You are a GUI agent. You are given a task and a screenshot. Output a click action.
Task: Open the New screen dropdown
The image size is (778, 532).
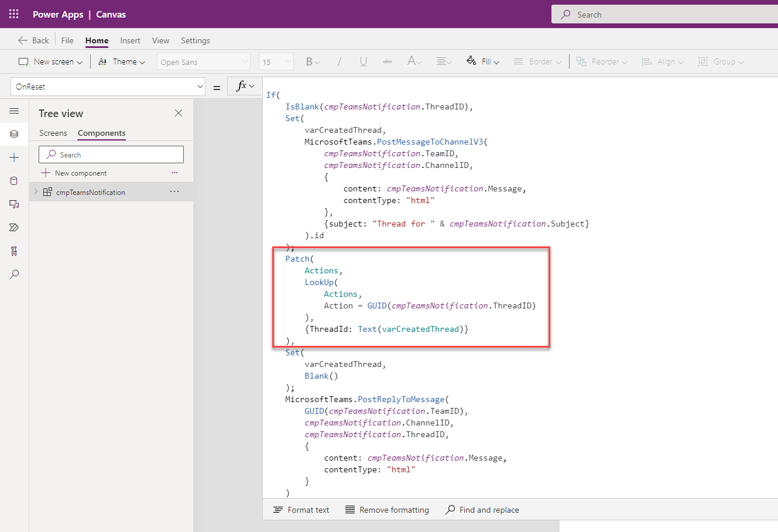(50, 61)
